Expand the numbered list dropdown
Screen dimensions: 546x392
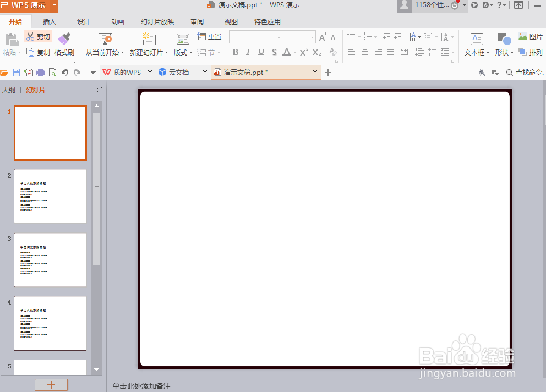click(375, 37)
